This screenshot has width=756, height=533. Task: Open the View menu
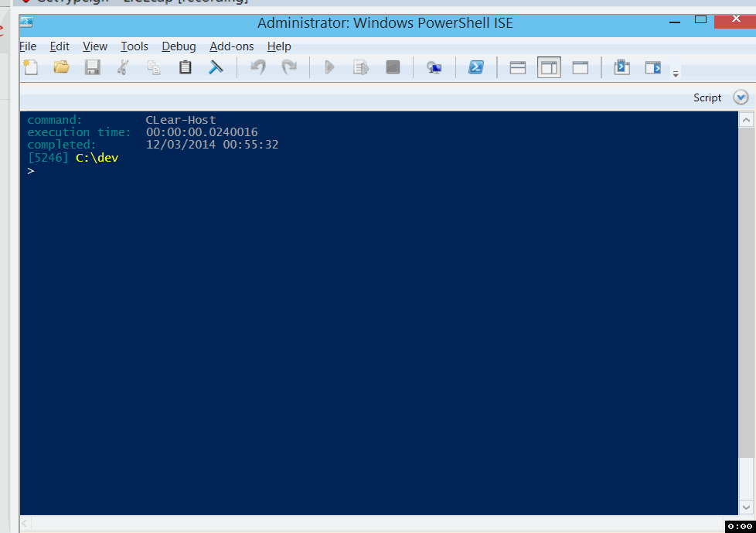pyautogui.click(x=95, y=46)
